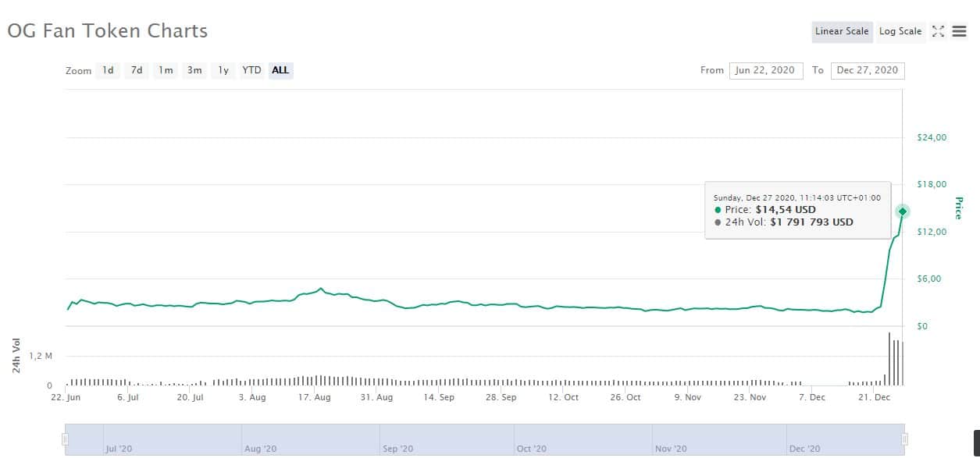This screenshot has height=458, width=980.
Task: Set zoom range to 3m
Action: click(x=194, y=70)
